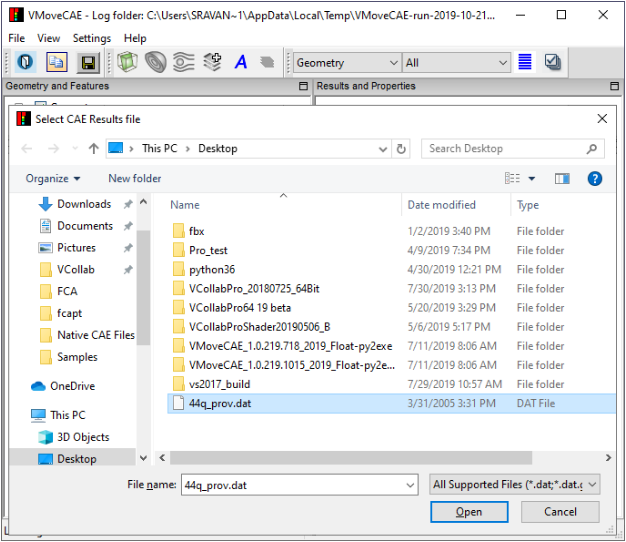The height and width of the screenshot is (542, 626).
Task: Open the All dropdown in the toolbar
Action: [456, 63]
